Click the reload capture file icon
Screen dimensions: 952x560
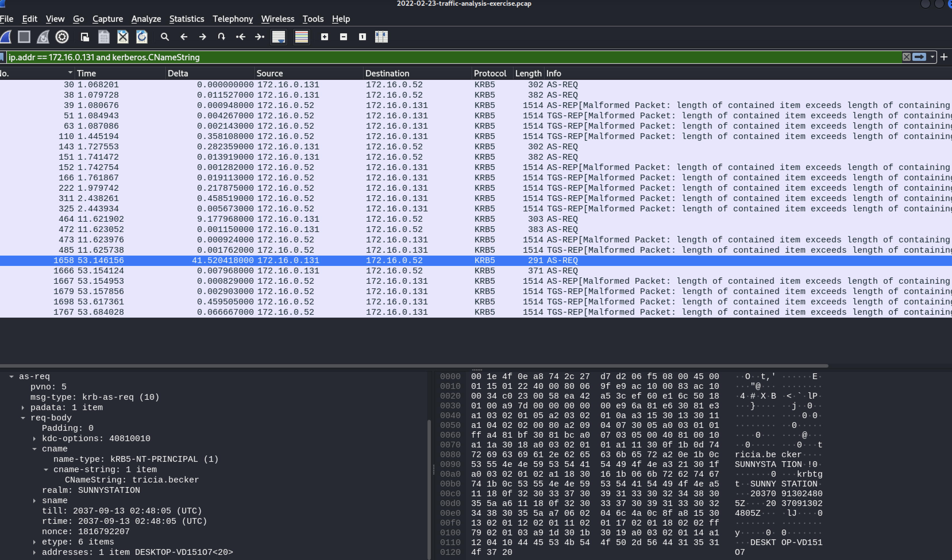click(x=142, y=37)
